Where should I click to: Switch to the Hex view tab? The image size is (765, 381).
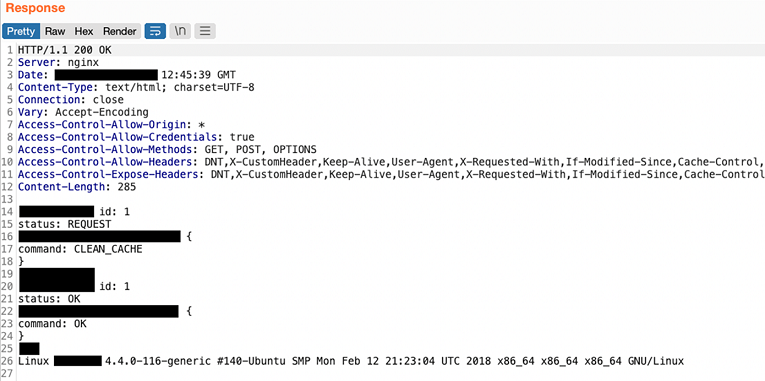point(84,31)
